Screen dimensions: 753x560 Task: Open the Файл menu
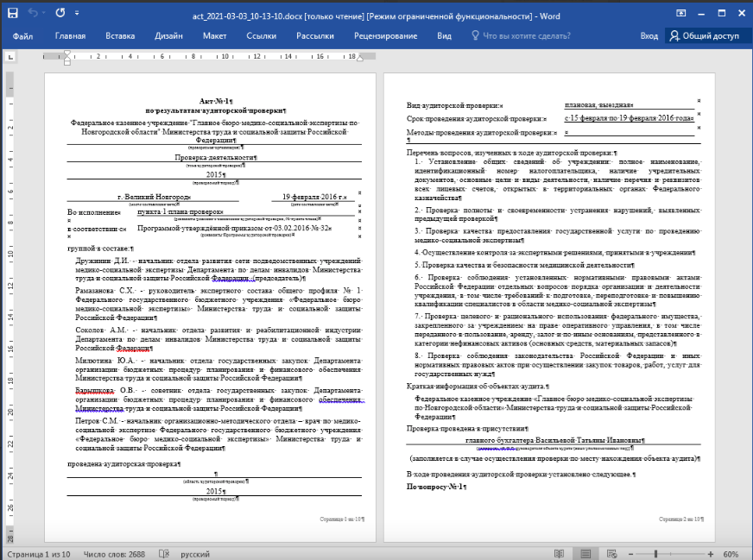click(23, 35)
